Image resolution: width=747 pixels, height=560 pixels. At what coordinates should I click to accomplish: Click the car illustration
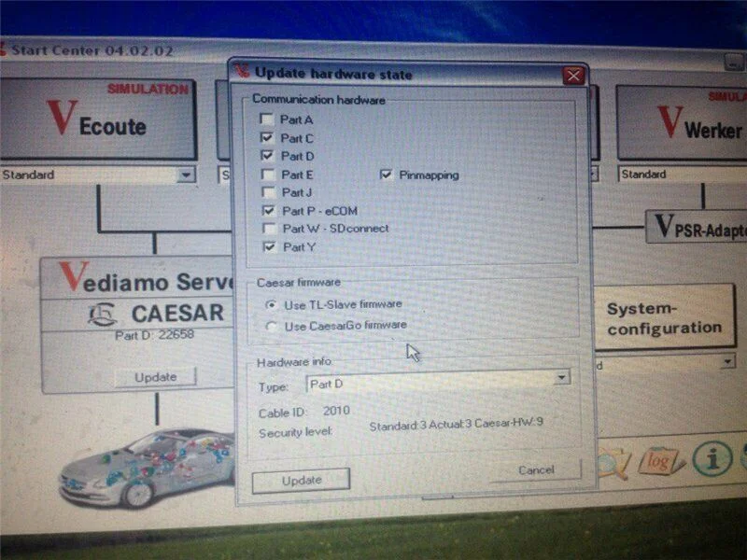pyautogui.click(x=148, y=468)
